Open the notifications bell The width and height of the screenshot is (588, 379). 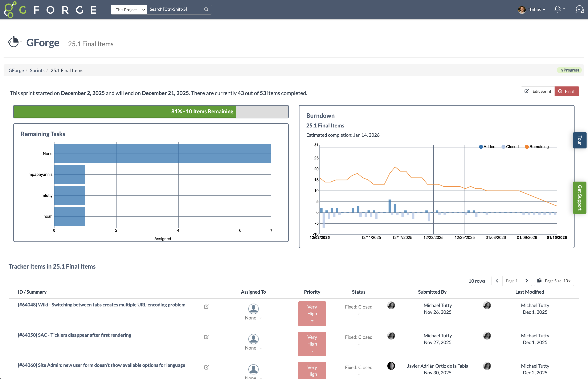pyautogui.click(x=558, y=9)
